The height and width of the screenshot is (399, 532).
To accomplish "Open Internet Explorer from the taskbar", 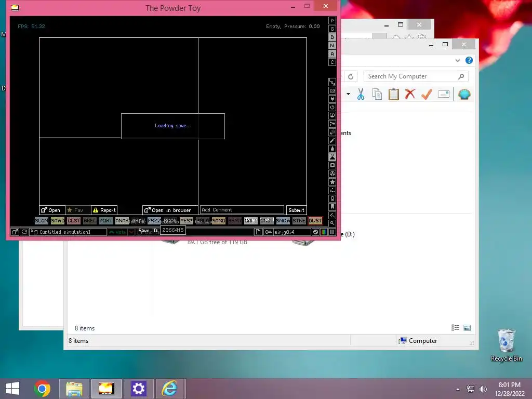I will [170, 389].
